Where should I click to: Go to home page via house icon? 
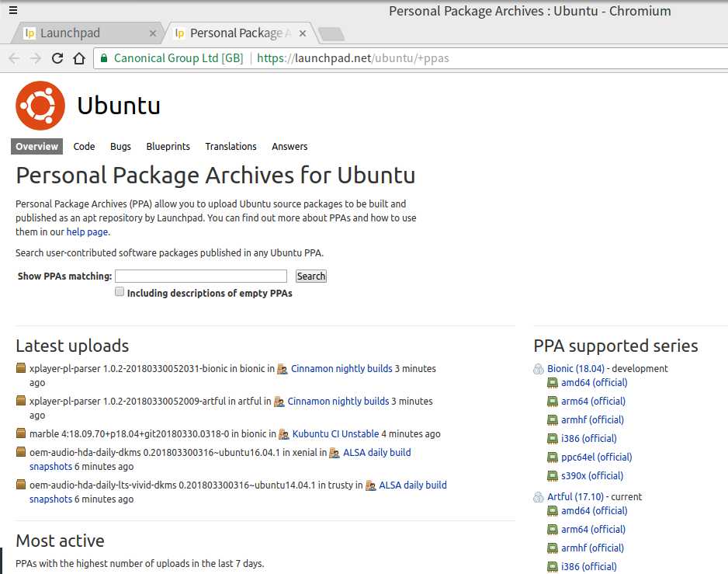pos(79,58)
